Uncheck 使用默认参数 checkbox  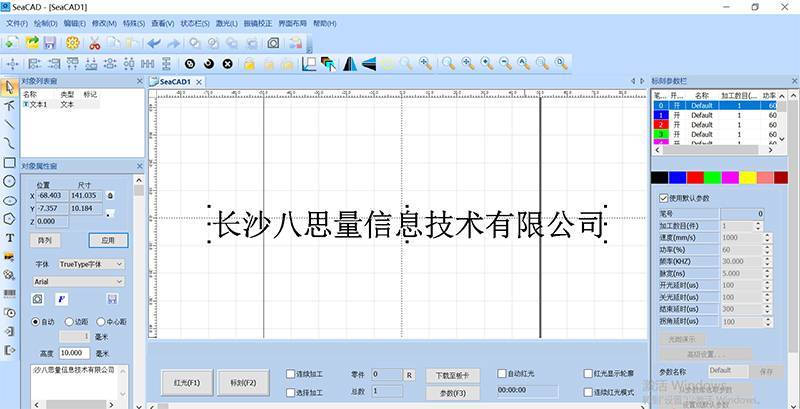(x=664, y=197)
